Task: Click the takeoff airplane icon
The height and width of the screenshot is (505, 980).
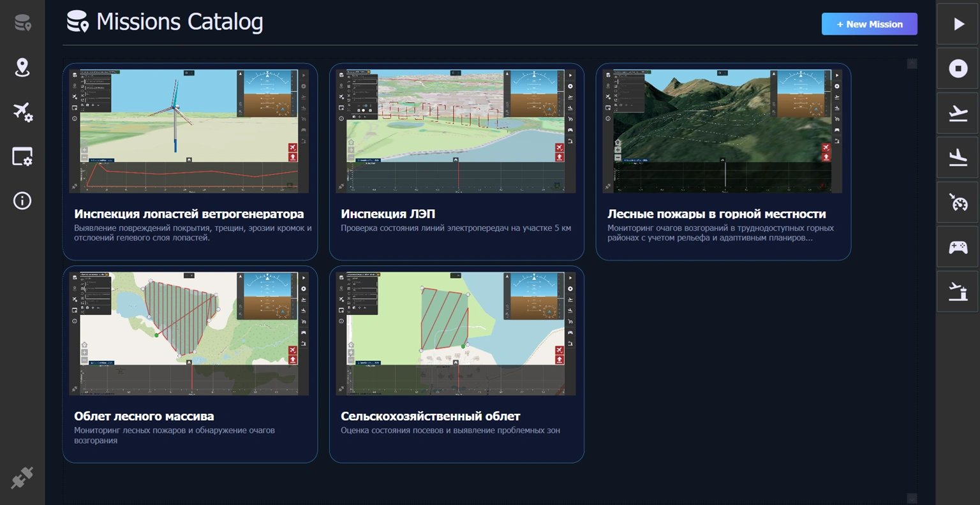Action: [x=958, y=113]
